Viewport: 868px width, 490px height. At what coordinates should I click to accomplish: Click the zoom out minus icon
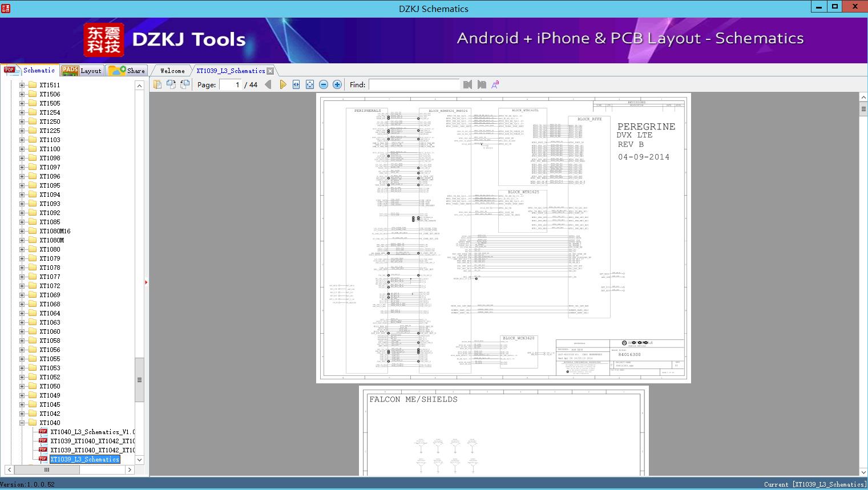[x=324, y=84]
